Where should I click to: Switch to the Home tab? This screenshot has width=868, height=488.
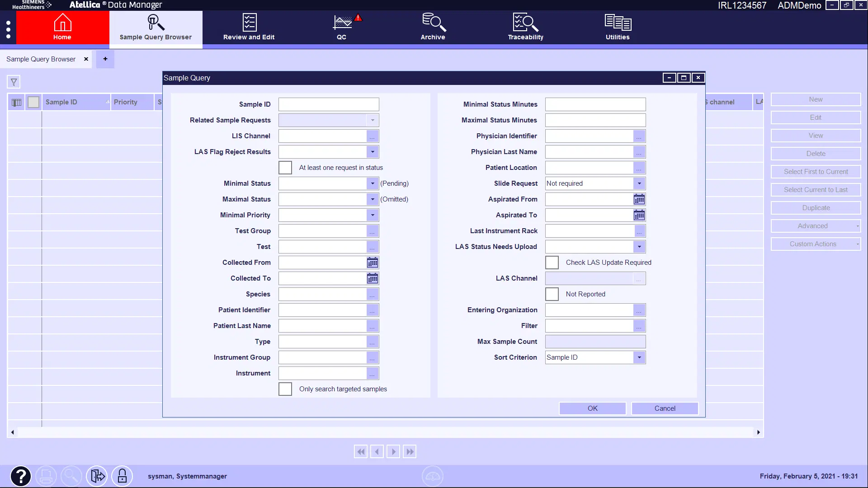coord(62,27)
